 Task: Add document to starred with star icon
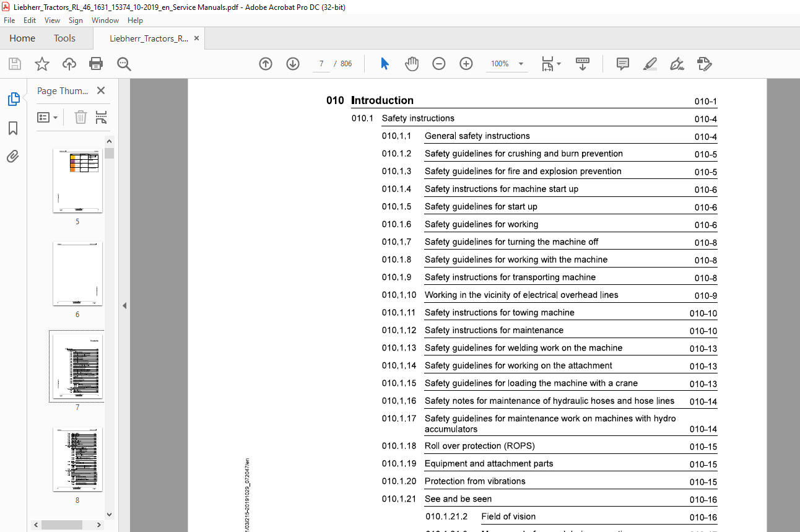point(41,64)
